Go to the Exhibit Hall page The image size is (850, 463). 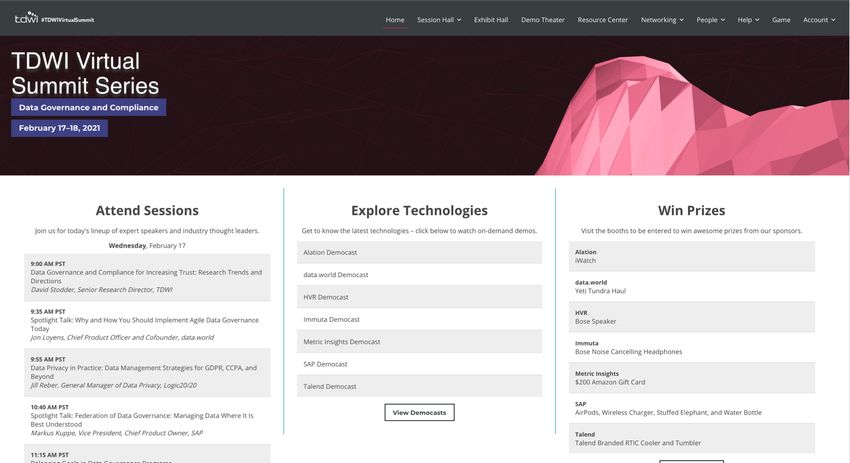(491, 20)
